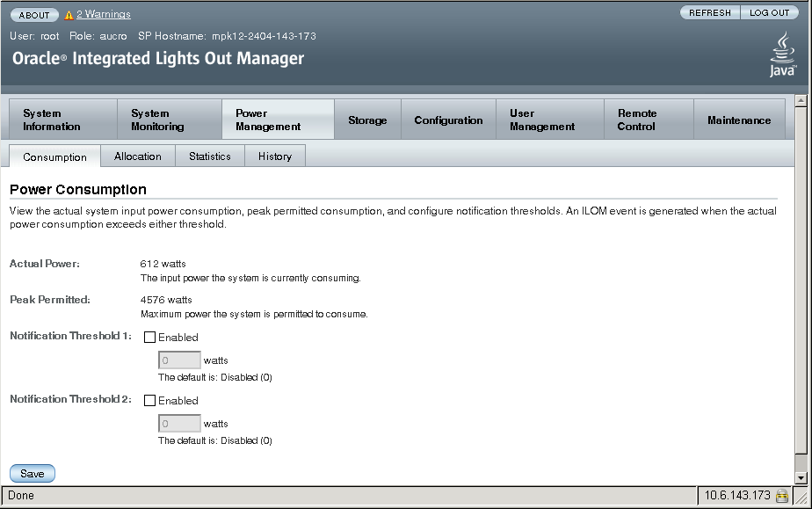Switch to the History sub-tab

coord(275,156)
